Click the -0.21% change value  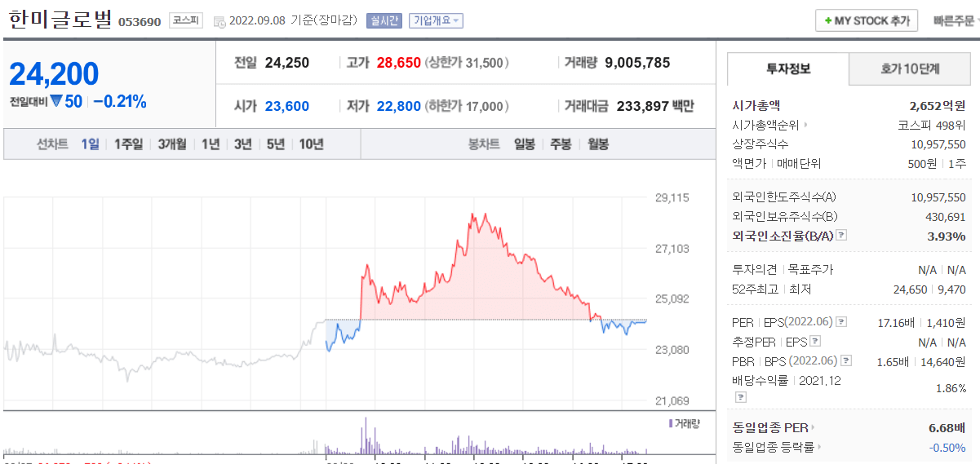click(120, 102)
